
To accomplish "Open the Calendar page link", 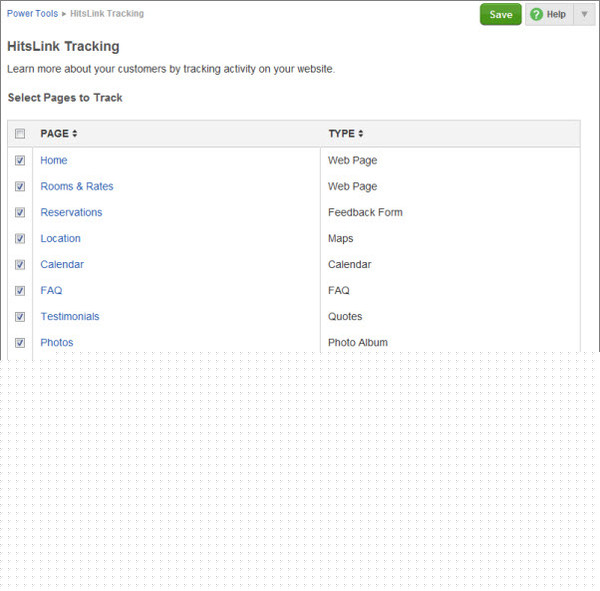I will coord(62,264).
